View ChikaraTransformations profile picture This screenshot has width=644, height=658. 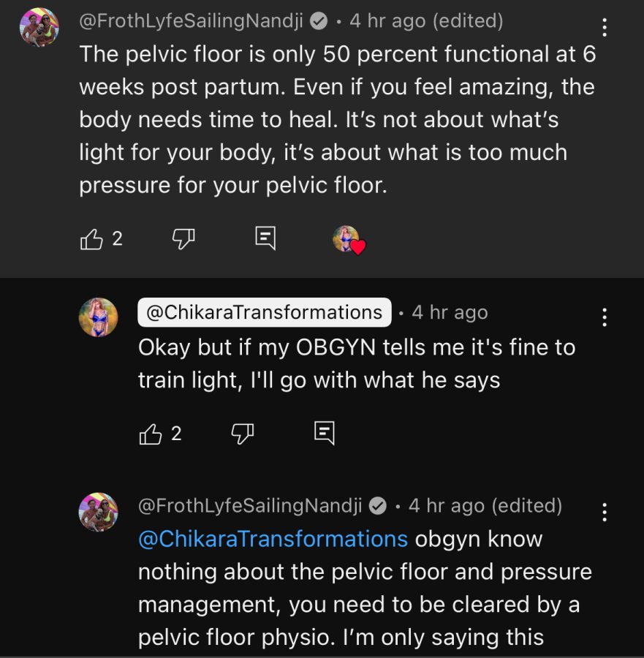(98, 317)
